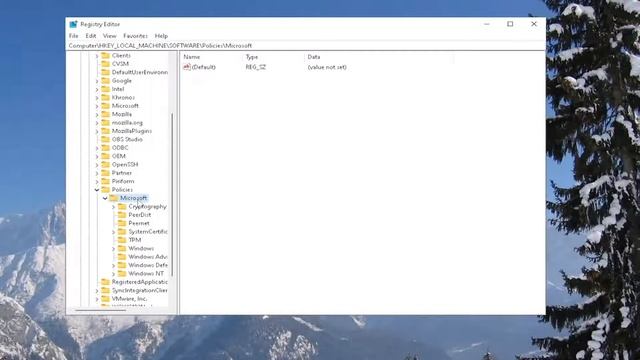Click the REG_SZ type cell
The height and width of the screenshot is (360, 640).
[256, 67]
